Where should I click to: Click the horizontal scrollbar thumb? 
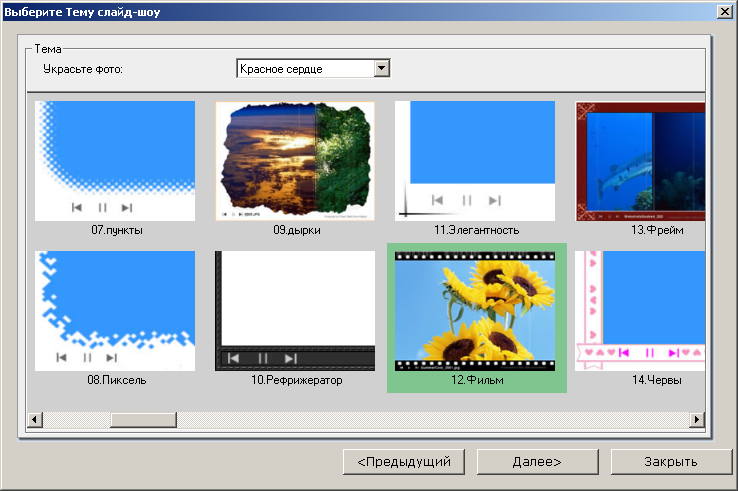tap(144, 419)
